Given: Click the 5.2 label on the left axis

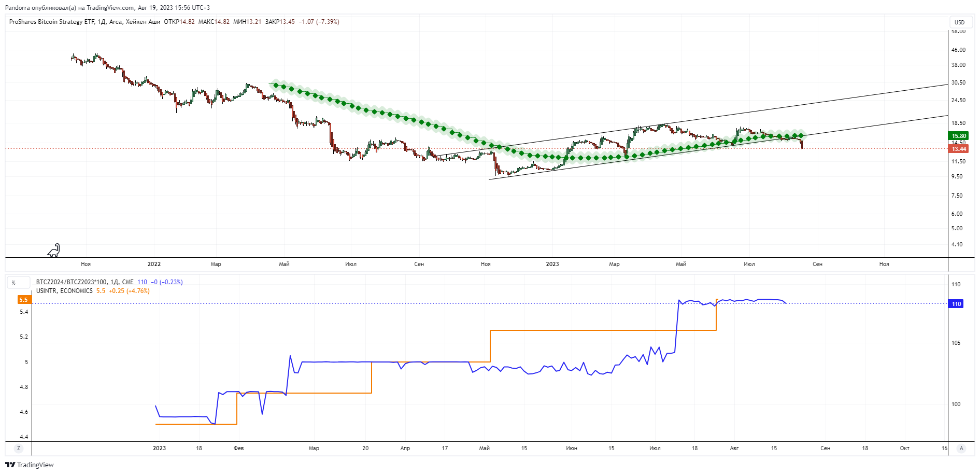Looking at the screenshot, I should pyautogui.click(x=24, y=337).
